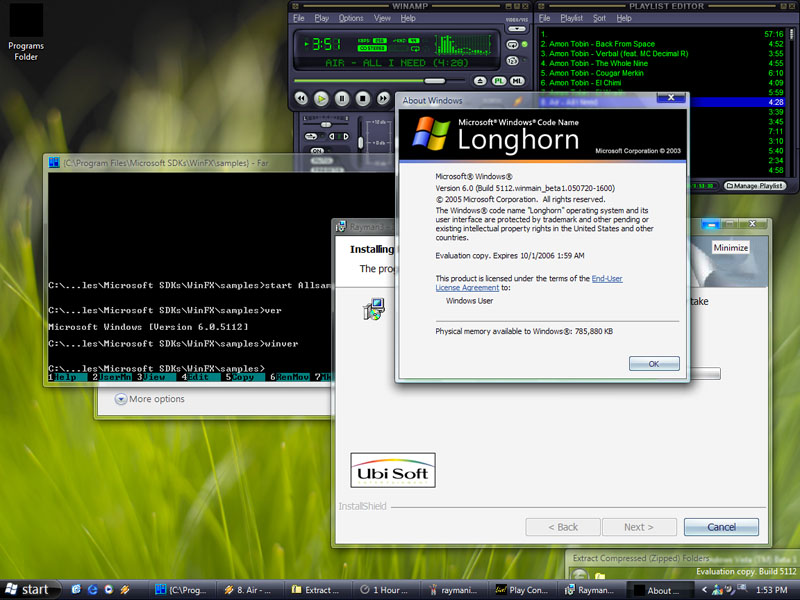Show hidden system tray icons arrow
Viewport: 800px width, 600px height.
[705, 590]
